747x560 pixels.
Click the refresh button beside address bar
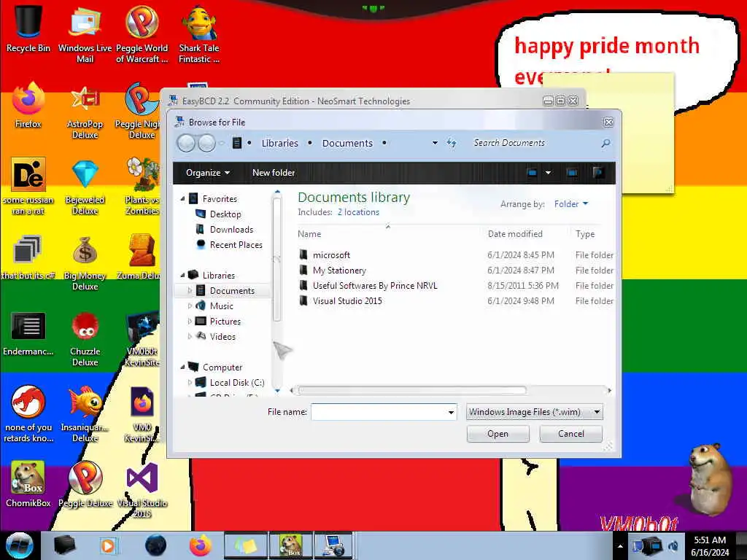(x=451, y=143)
